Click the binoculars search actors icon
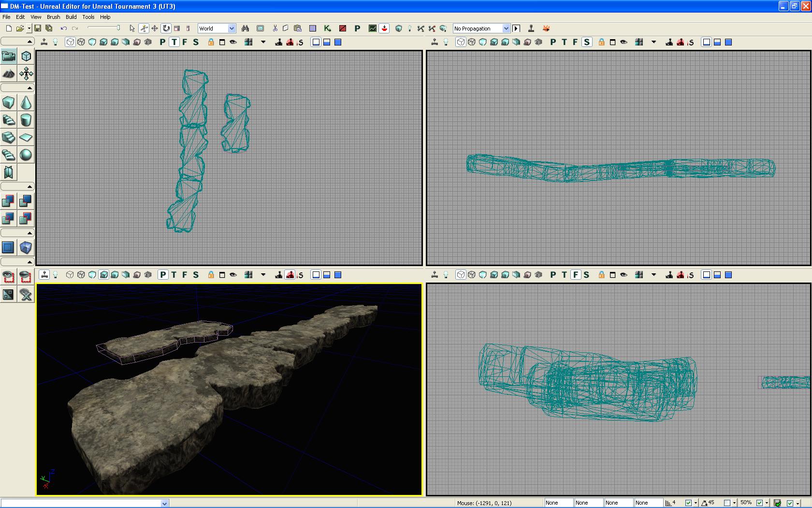 [245, 29]
